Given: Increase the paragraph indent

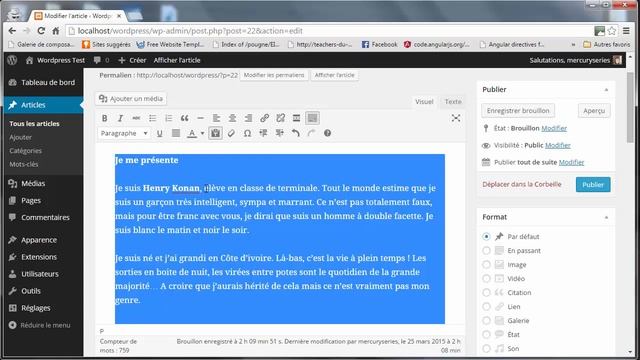Looking at the screenshot, I should click(x=280, y=133).
